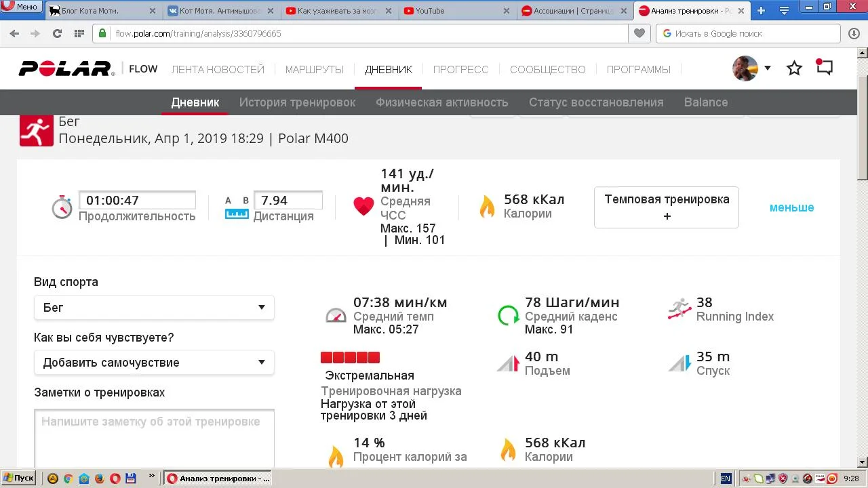Switch to the YouTube browser tab
The image size is (868, 488).
point(456,11)
